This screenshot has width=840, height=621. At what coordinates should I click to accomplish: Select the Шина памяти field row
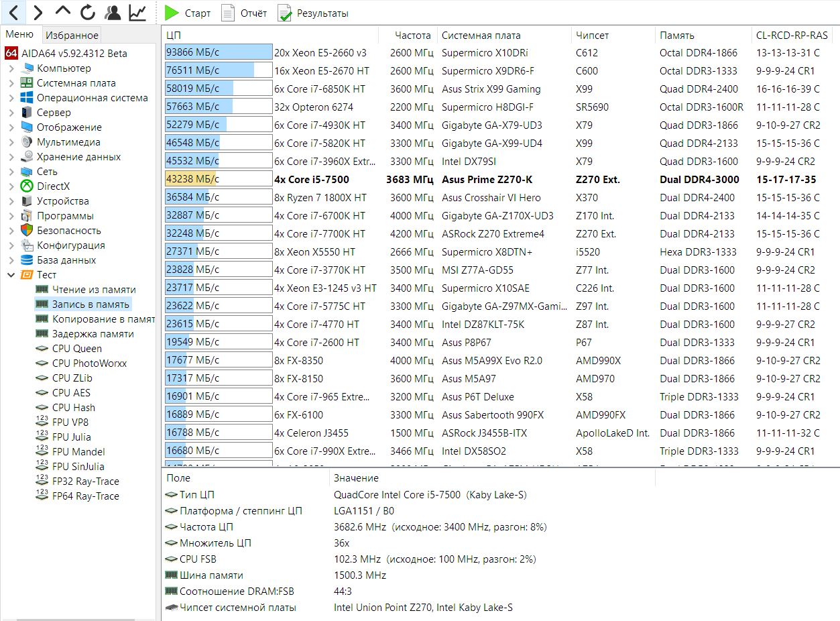(x=501, y=575)
